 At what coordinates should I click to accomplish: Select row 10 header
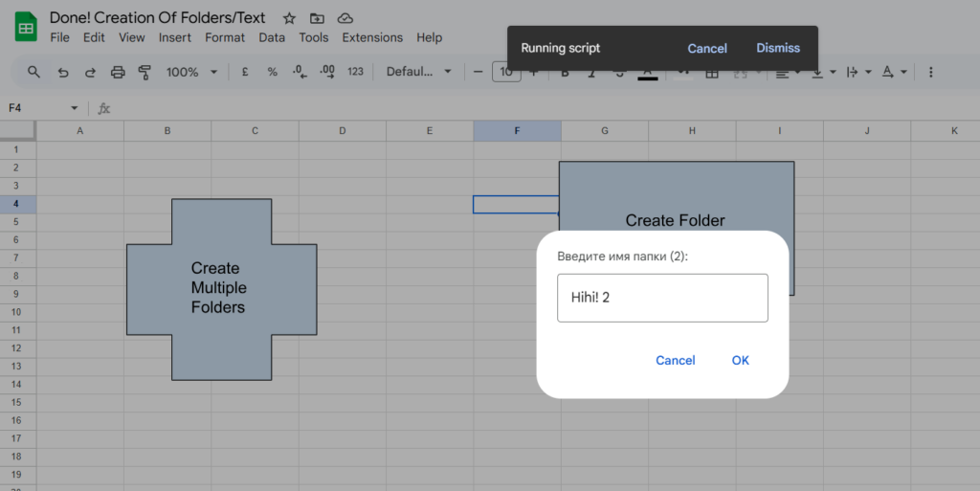click(17, 312)
